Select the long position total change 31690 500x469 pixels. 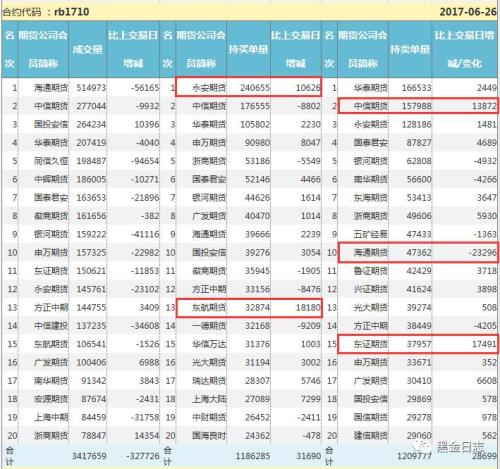click(x=308, y=456)
